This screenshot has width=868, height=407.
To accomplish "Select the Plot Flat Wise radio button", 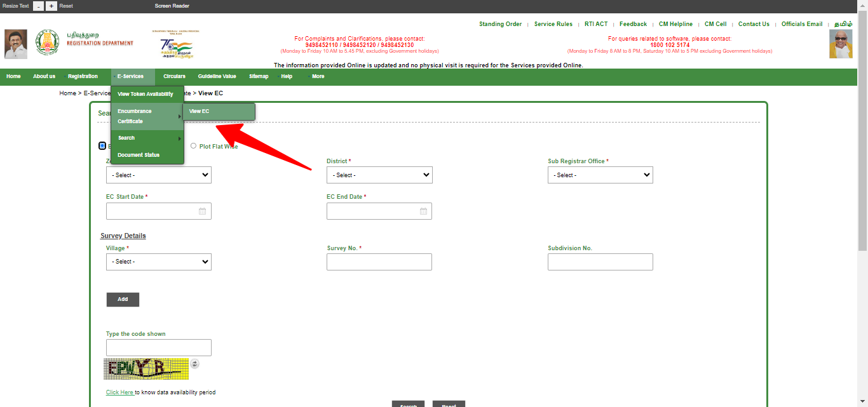I will pos(193,145).
